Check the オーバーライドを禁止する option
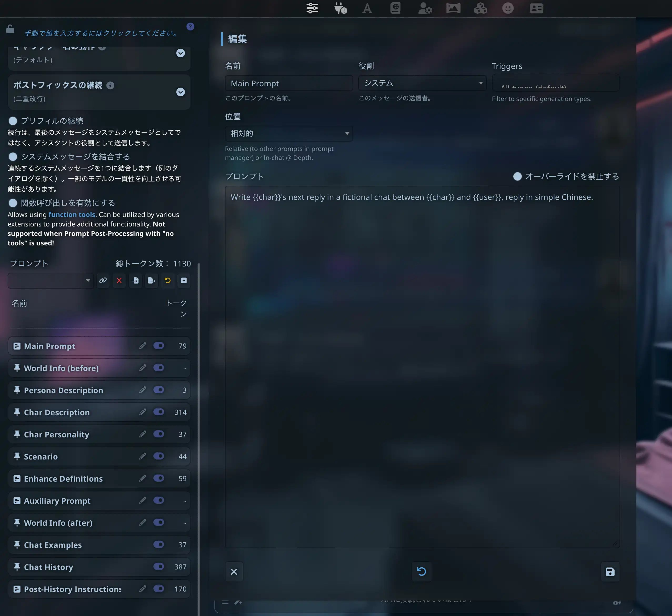 [x=517, y=176]
